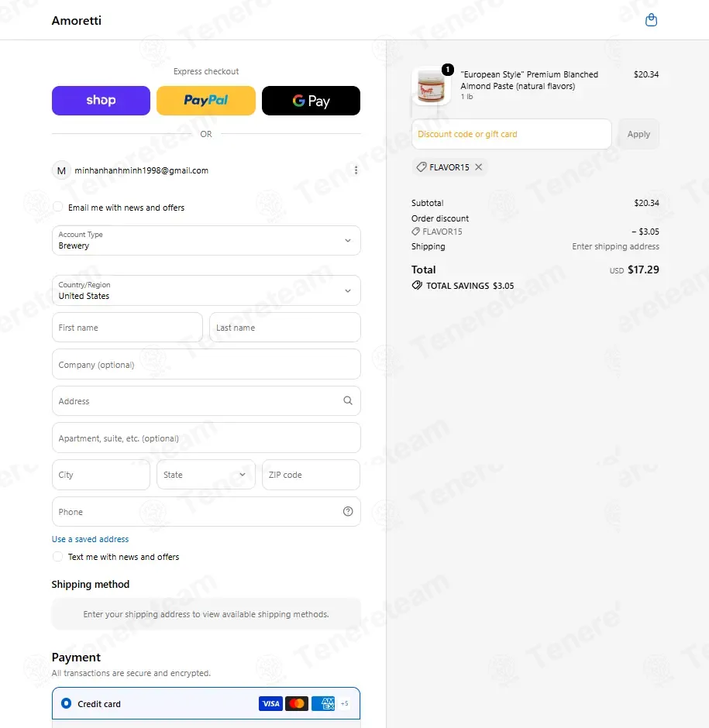Screen dimensions: 709x728
Task: Open the Country/Region dropdown
Action: (206, 290)
